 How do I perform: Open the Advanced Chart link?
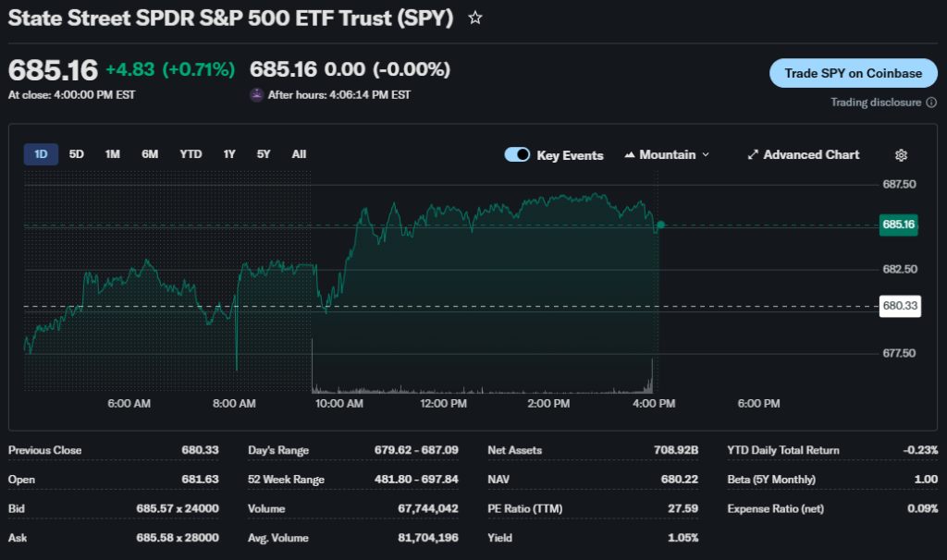tap(810, 155)
